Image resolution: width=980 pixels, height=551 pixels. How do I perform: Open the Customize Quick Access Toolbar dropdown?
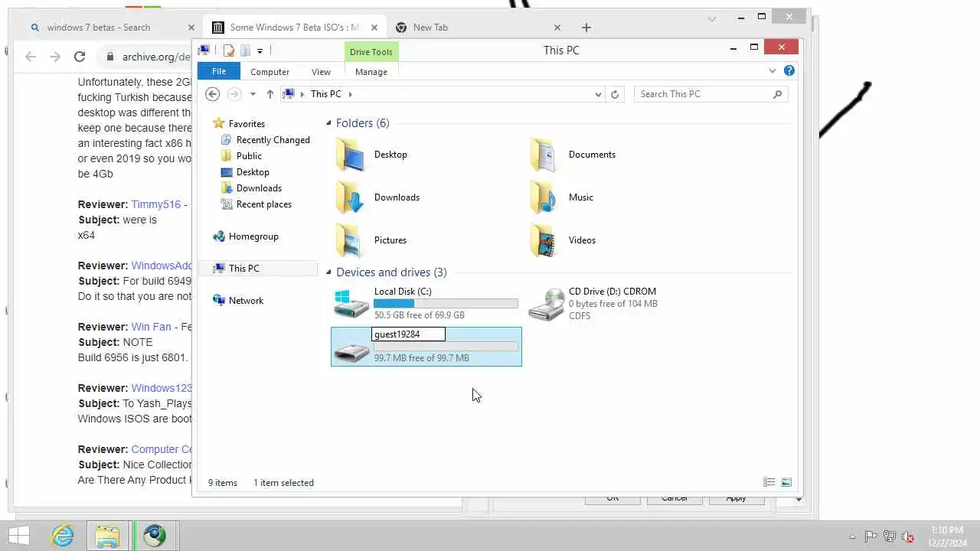pyautogui.click(x=260, y=51)
